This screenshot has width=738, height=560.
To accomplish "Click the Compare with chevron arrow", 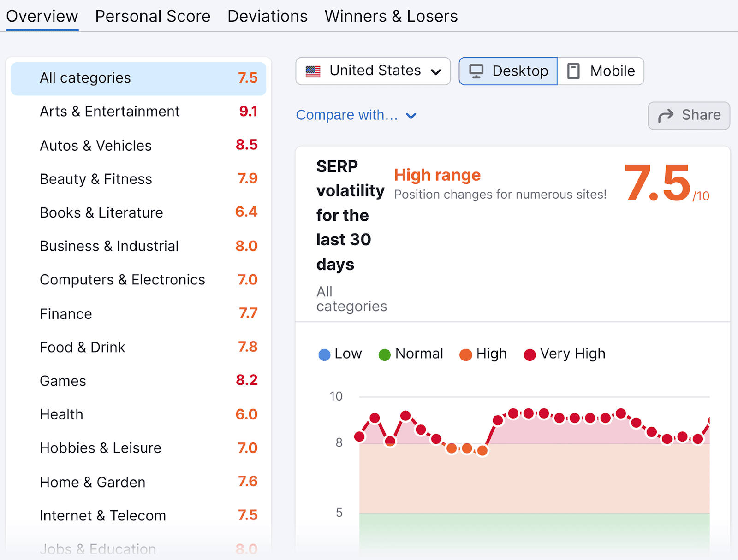I will point(411,116).
